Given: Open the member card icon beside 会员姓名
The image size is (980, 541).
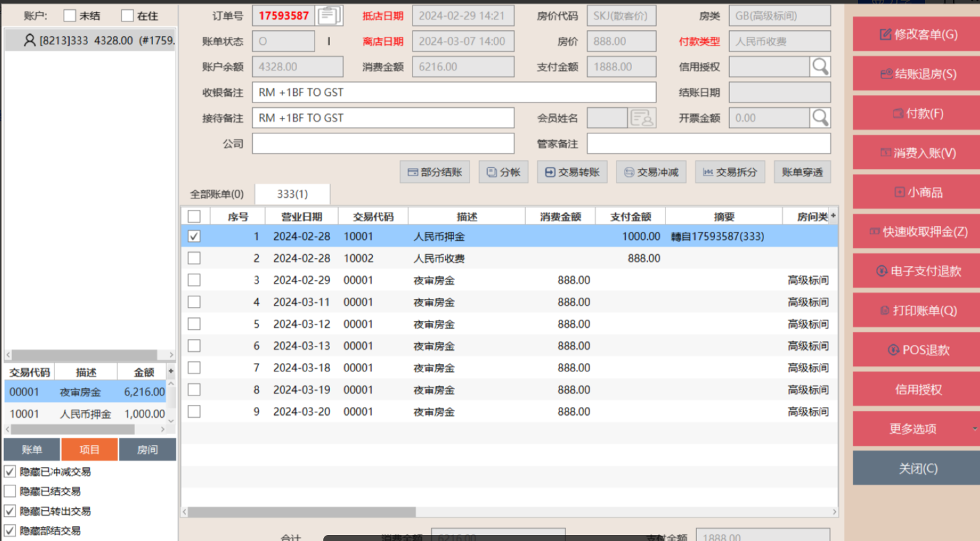Looking at the screenshot, I should coord(642,118).
